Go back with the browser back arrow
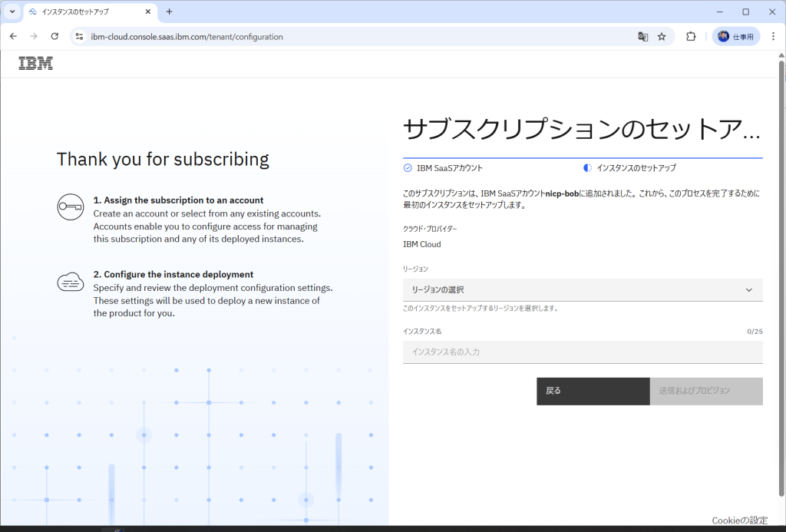This screenshot has width=786, height=532. pos(14,36)
